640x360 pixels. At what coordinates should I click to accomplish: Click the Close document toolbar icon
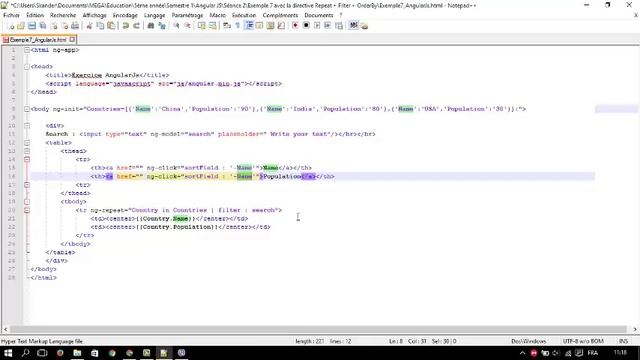(53, 26)
